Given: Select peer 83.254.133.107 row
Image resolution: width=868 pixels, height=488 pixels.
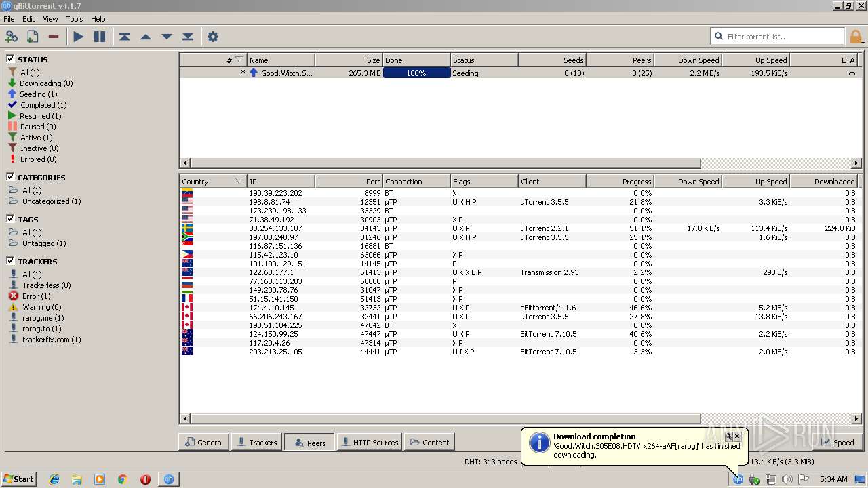Looking at the screenshot, I should (x=520, y=228).
